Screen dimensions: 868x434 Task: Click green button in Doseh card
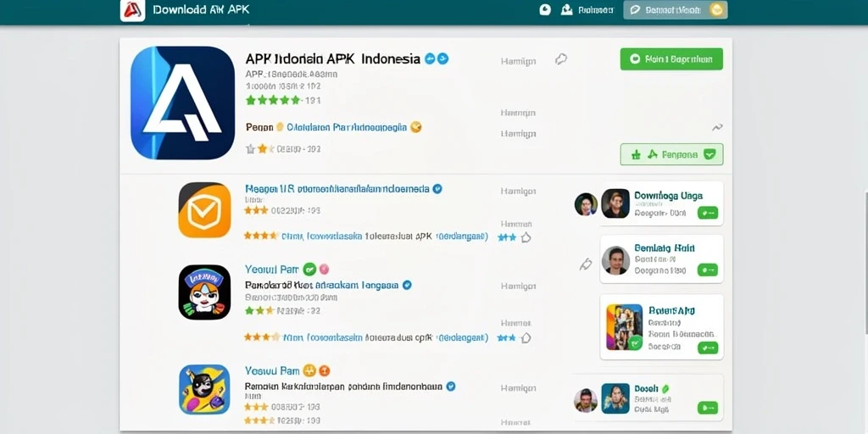click(x=708, y=408)
